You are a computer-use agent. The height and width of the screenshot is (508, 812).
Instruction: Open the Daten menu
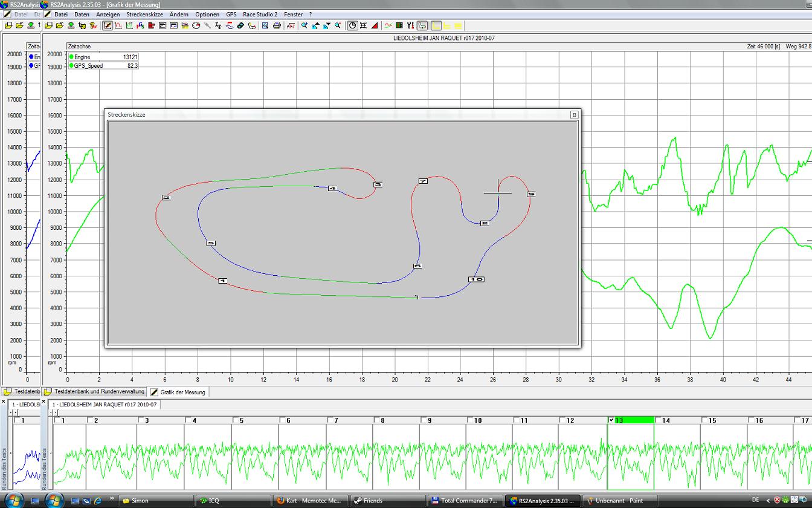point(82,14)
